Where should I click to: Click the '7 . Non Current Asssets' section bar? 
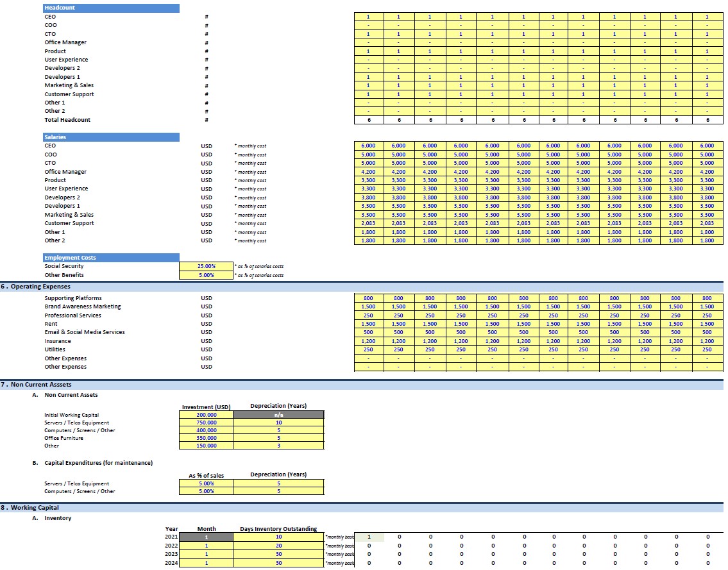(362, 385)
